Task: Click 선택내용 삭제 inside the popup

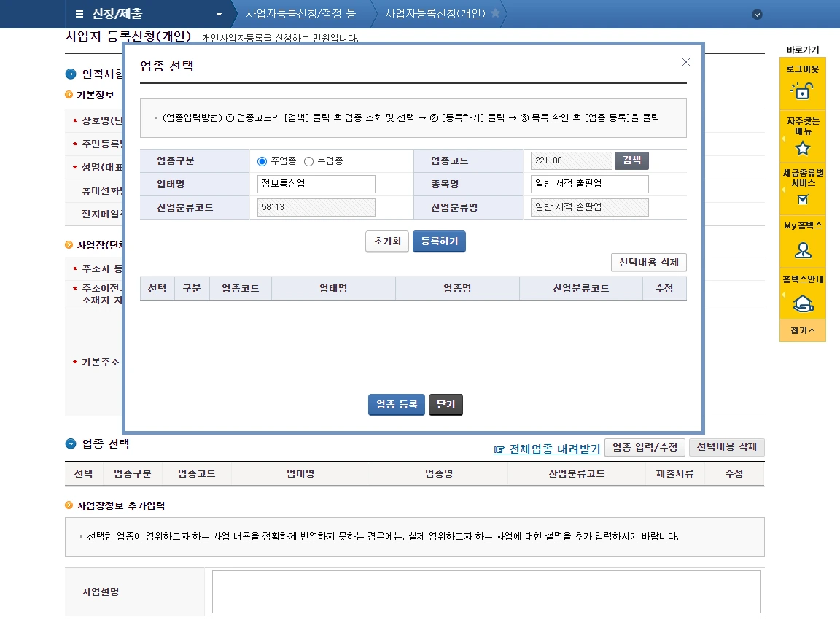Action: click(x=647, y=262)
